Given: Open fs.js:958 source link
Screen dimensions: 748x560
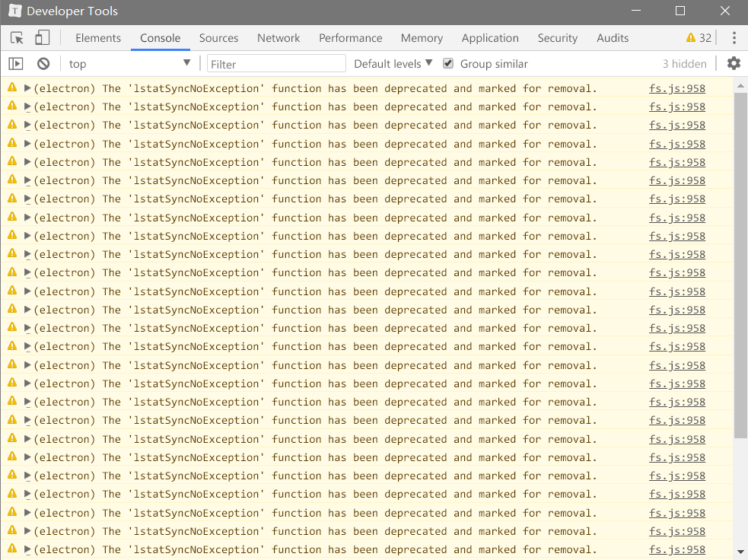Looking at the screenshot, I should pos(676,88).
